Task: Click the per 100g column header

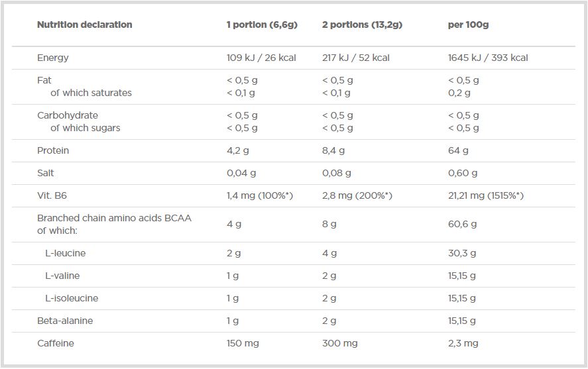Action: pos(469,25)
